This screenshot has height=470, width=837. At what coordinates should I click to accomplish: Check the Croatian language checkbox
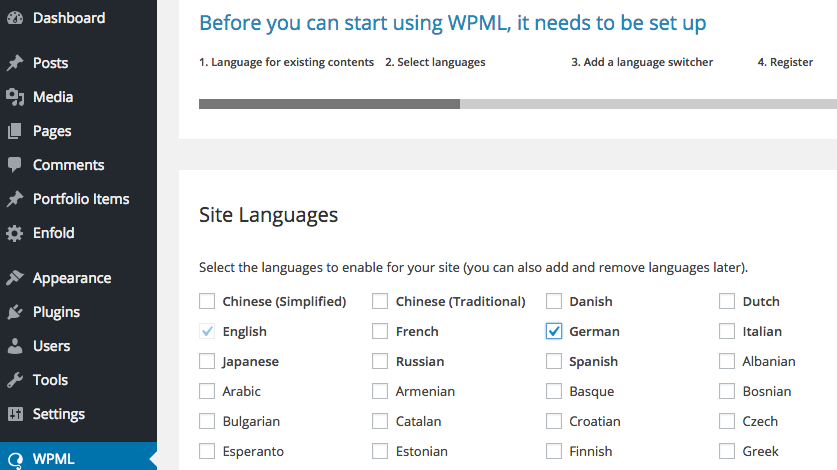[554, 421]
